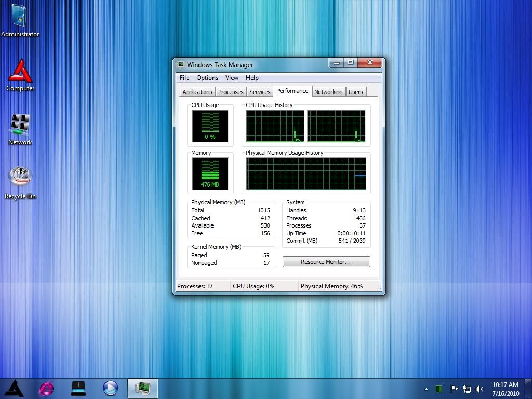Click the Total physical memory value 1015
The image size is (532, 399).
point(264,210)
